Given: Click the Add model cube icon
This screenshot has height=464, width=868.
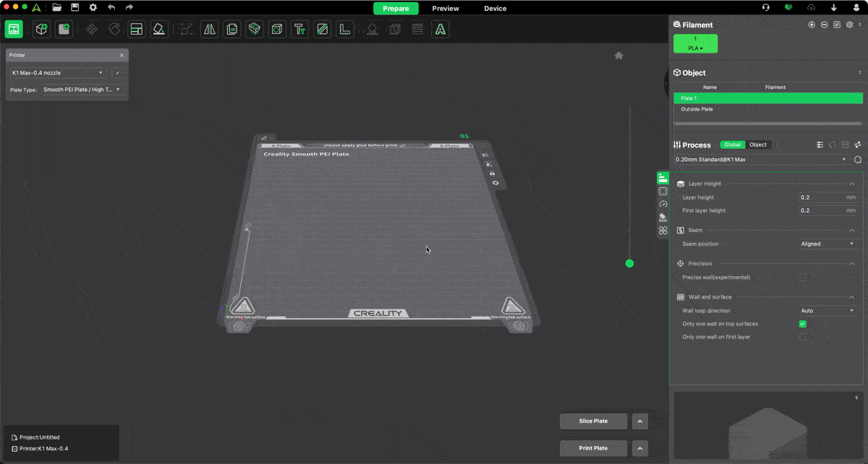Looking at the screenshot, I should pyautogui.click(x=42, y=30).
